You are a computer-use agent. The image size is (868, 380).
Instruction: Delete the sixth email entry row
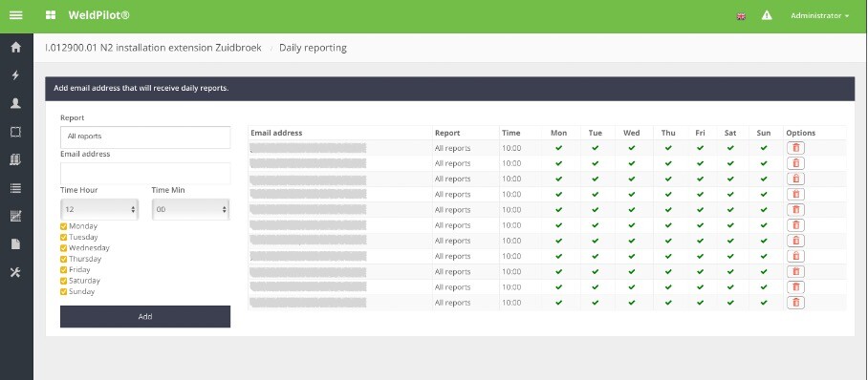[x=795, y=225]
